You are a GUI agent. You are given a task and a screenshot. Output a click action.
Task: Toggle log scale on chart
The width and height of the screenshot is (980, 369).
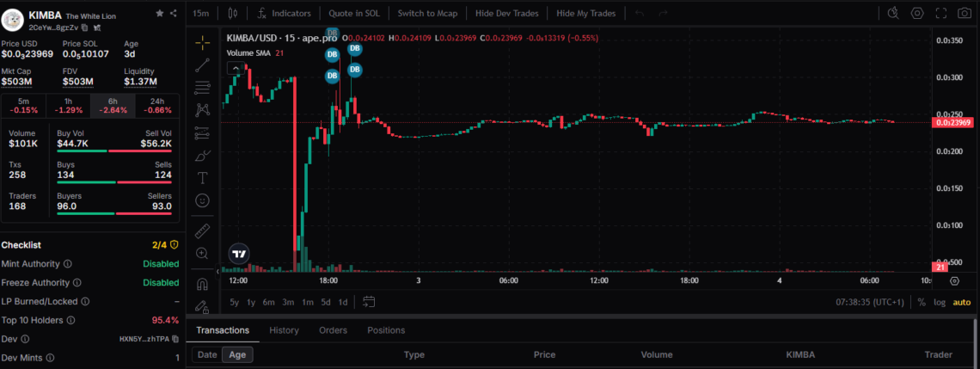(940, 302)
